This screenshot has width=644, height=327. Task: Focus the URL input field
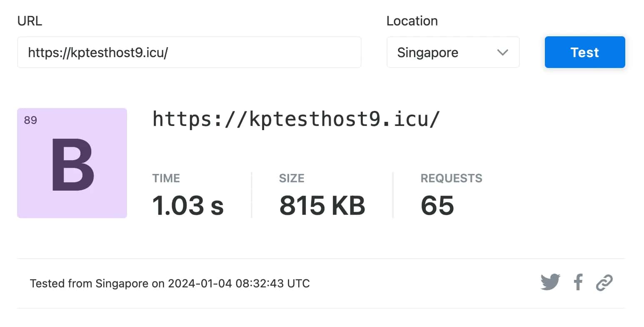pyautogui.click(x=189, y=53)
